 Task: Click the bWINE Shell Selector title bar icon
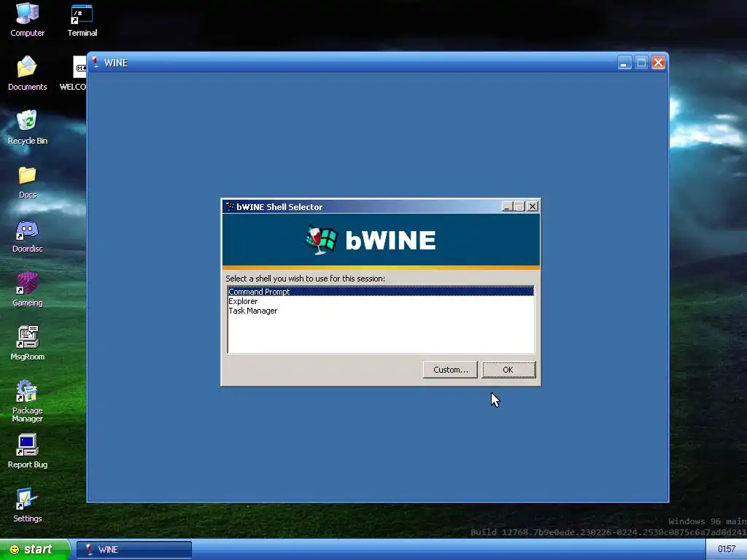[230, 206]
